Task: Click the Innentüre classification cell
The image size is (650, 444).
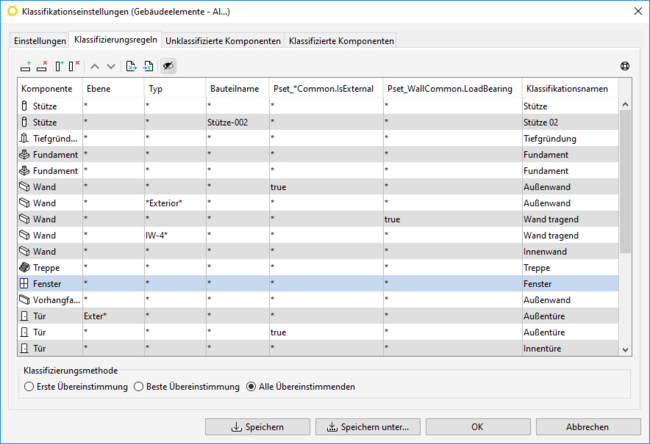Action: pyautogui.click(x=570, y=349)
